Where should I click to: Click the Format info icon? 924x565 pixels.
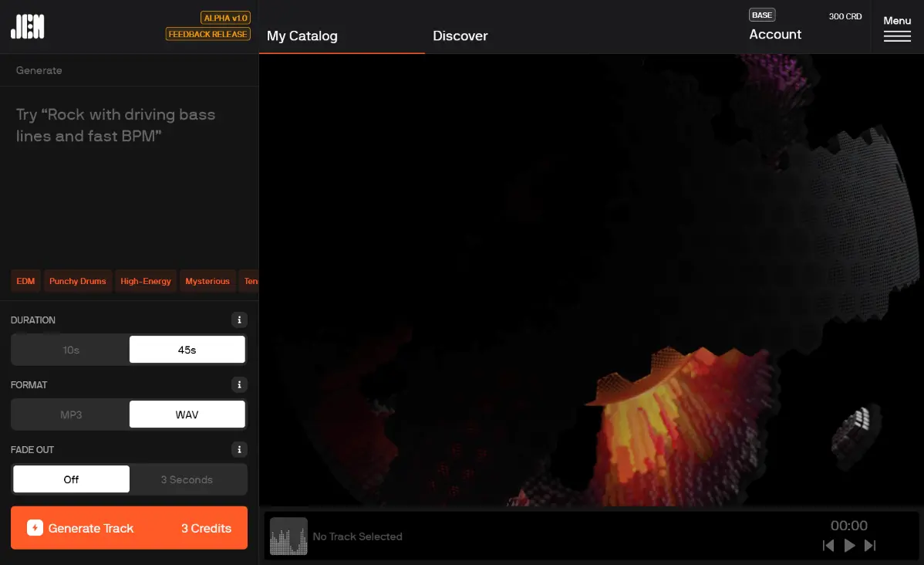[239, 384]
